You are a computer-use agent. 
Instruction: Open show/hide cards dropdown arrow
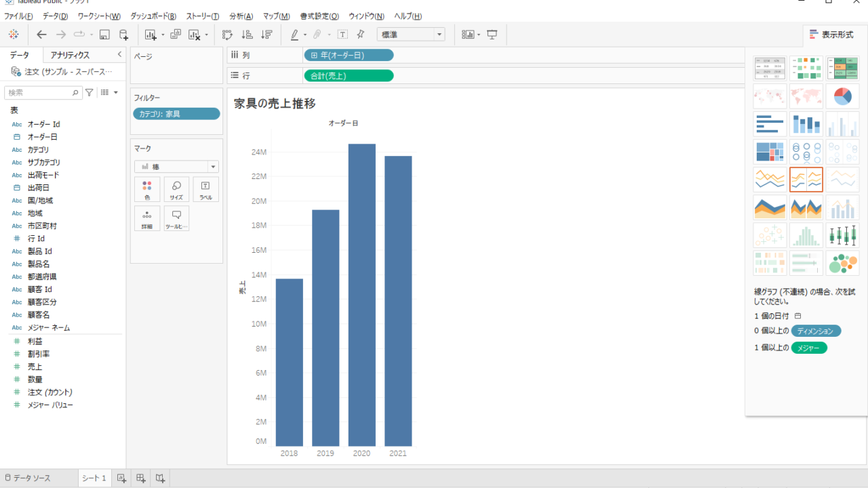(x=479, y=35)
